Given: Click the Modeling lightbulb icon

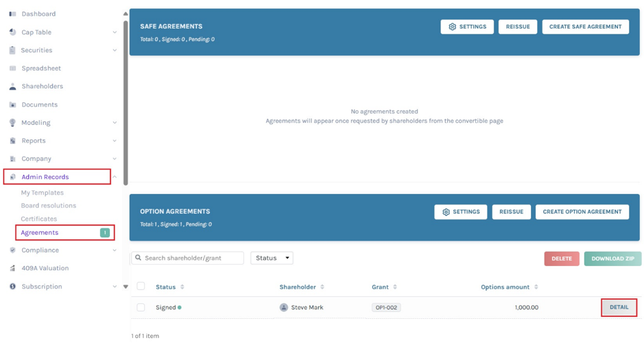Looking at the screenshot, I should (x=13, y=122).
